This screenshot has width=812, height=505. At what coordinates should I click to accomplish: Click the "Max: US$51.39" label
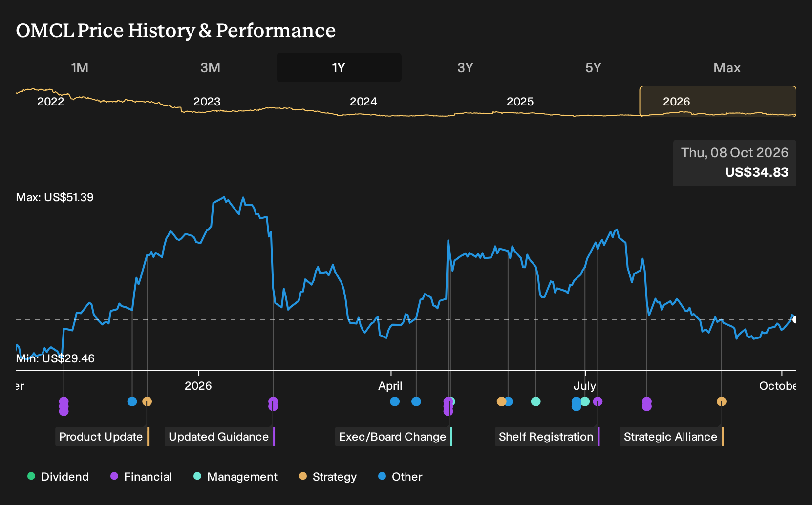[x=55, y=197]
